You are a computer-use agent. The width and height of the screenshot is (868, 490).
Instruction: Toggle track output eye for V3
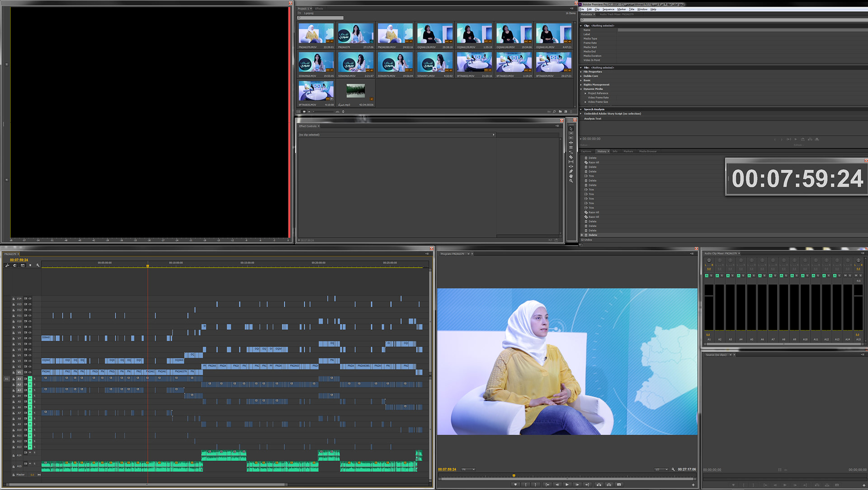coord(30,361)
